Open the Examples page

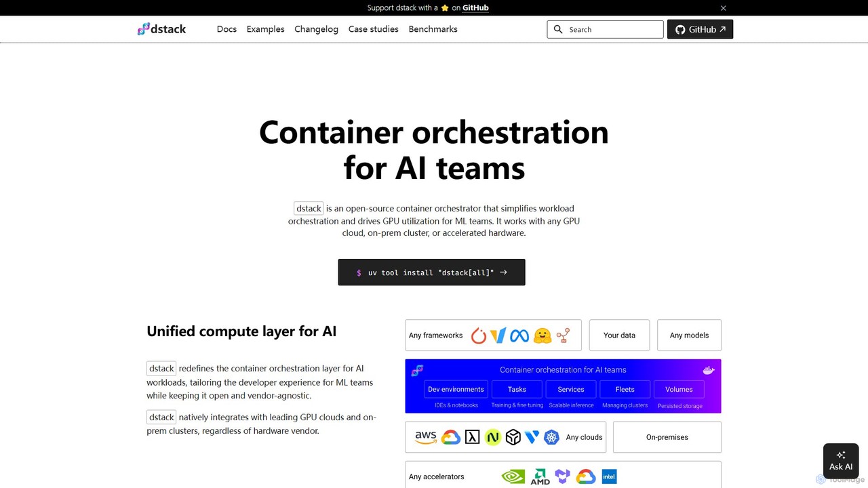click(266, 29)
